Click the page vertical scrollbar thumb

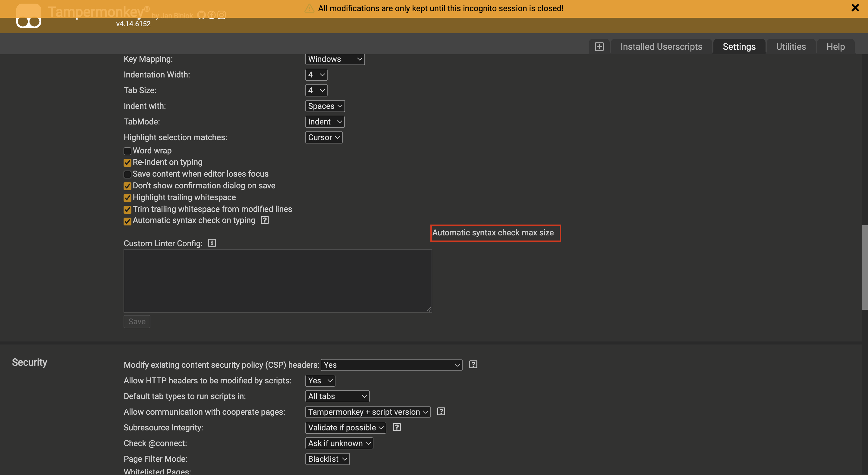[x=865, y=267]
